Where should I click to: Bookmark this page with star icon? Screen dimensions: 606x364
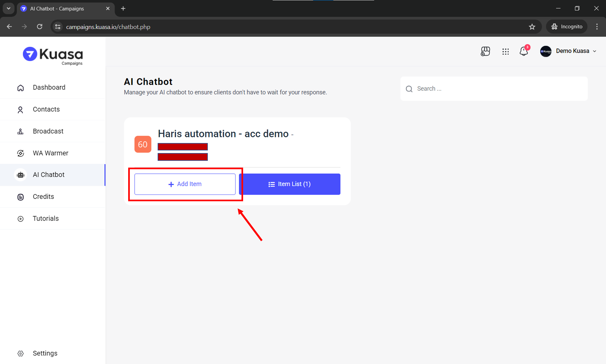pos(532,27)
